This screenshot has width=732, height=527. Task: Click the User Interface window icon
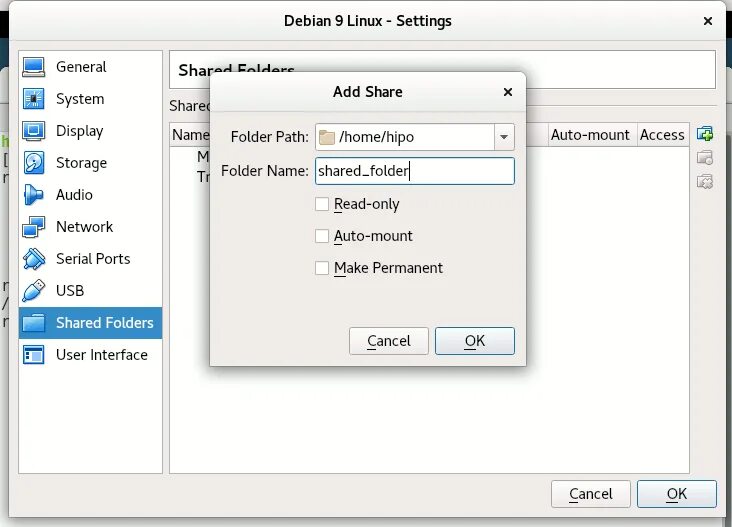coord(34,355)
